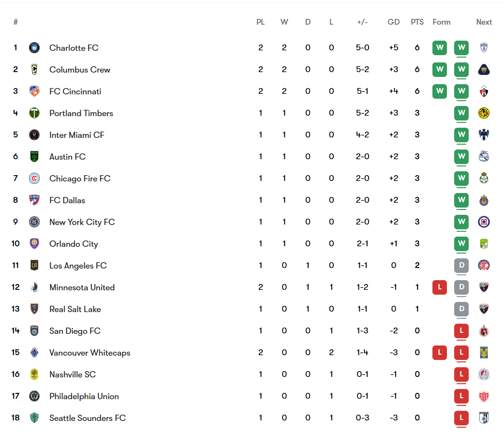Open Vancouver Whitecaps' next opponent crest
504x434 pixels.
pyautogui.click(x=484, y=353)
